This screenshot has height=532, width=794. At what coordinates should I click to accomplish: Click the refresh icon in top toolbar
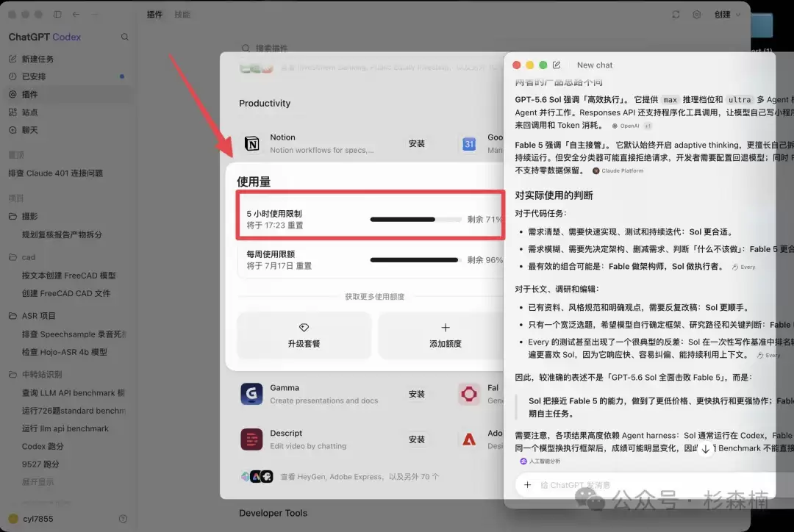pos(676,14)
